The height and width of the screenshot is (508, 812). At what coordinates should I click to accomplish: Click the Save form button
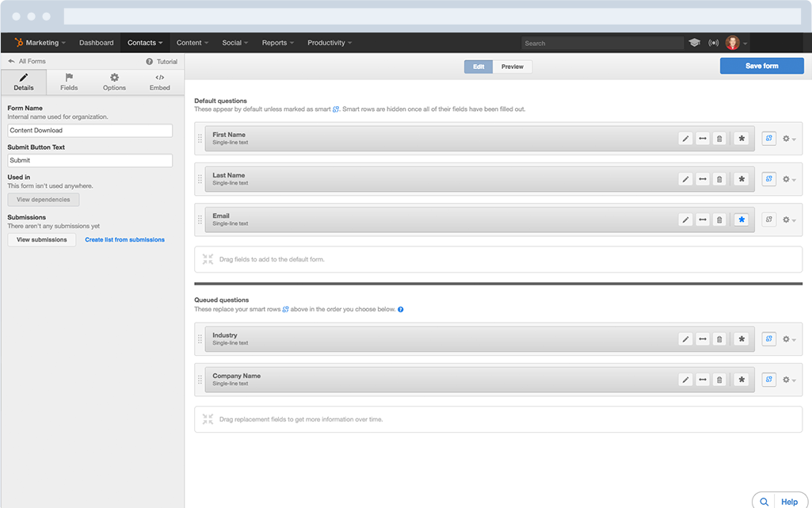tap(761, 66)
